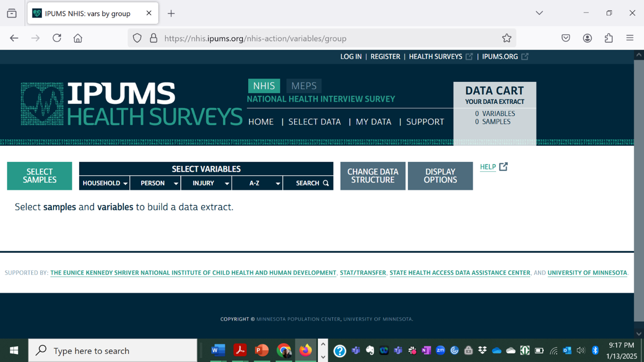This screenshot has width=644, height=362.
Task: Click the CHANGE DATA STRUCTURE button
Action: click(x=373, y=176)
